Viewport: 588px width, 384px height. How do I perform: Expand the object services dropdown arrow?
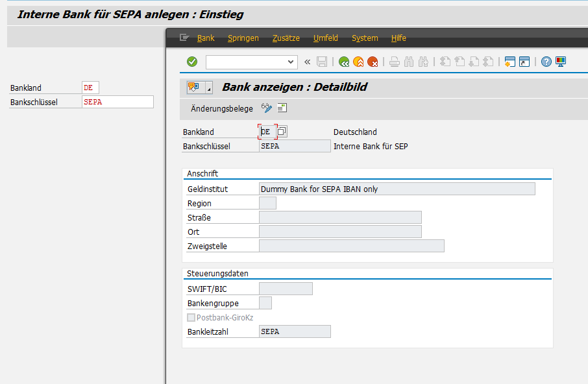click(208, 88)
